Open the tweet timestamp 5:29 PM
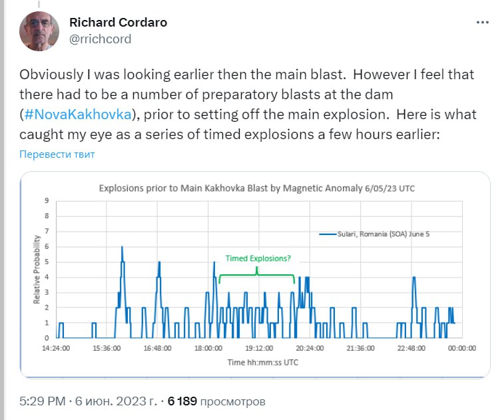504x420 pixels. 43,401
